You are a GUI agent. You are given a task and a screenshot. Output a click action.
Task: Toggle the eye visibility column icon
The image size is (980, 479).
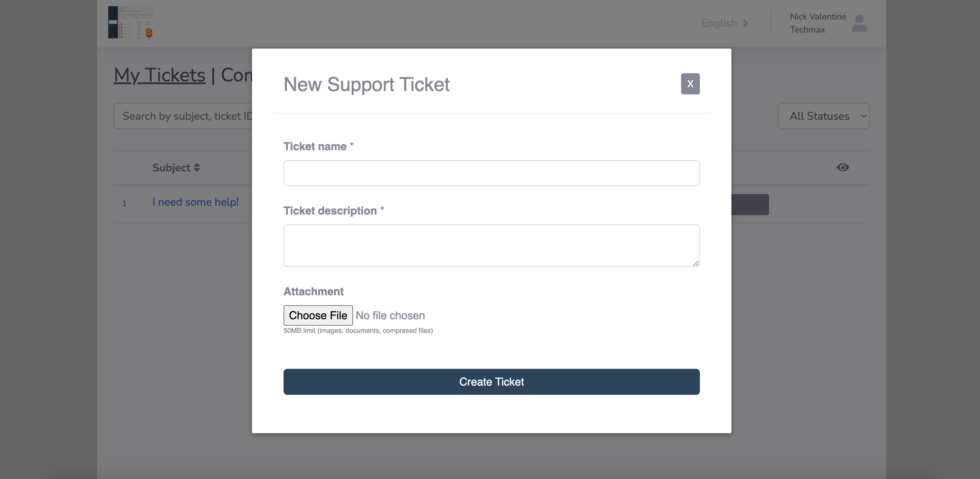(x=843, y=167)
